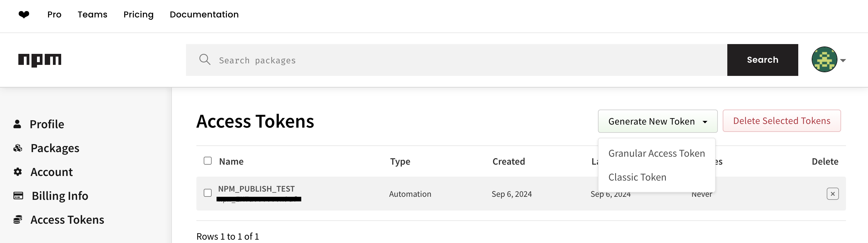Click the magnifying glass search icon

[205, 60]
